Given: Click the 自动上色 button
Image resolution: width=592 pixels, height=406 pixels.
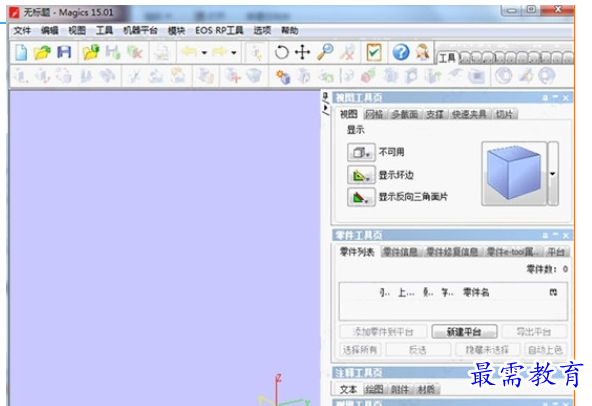Looking at the screenshot, I should click(546, 350).
